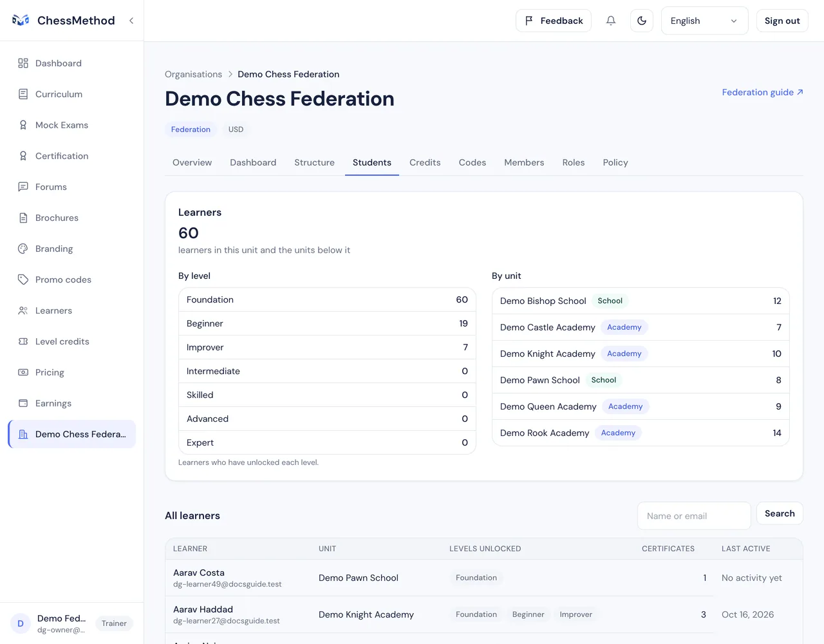Open notifications bell
824x644 pixels.
point(611,21)
